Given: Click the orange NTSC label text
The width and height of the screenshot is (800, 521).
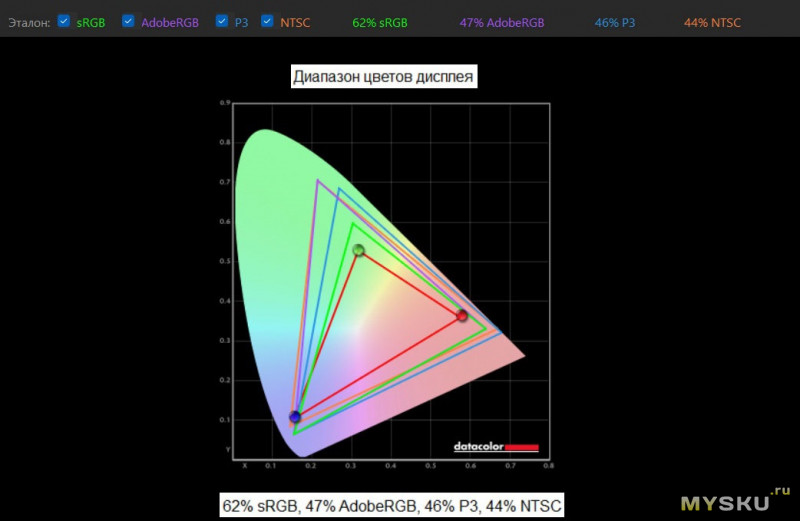Looking at the screenshot, I should (x=294, y=22).
